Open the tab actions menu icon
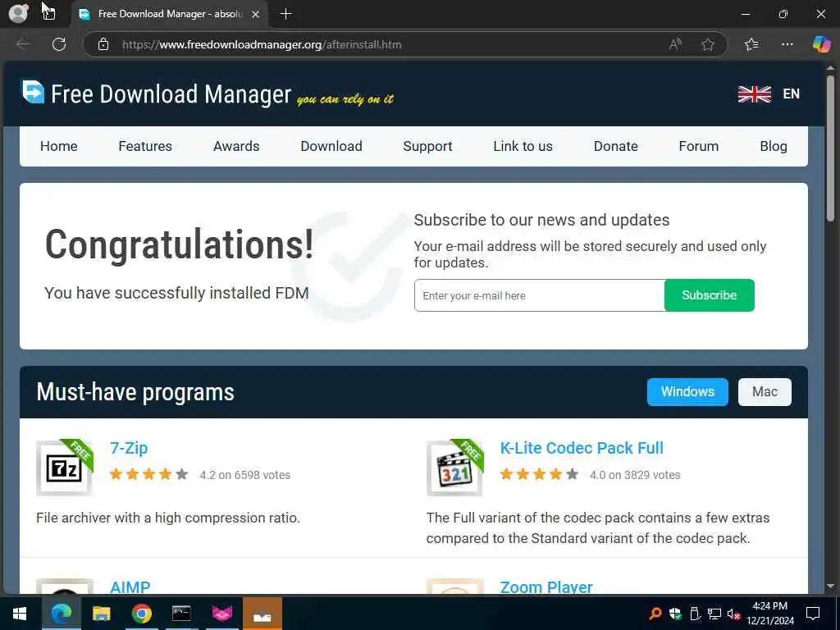 (49, 14)
